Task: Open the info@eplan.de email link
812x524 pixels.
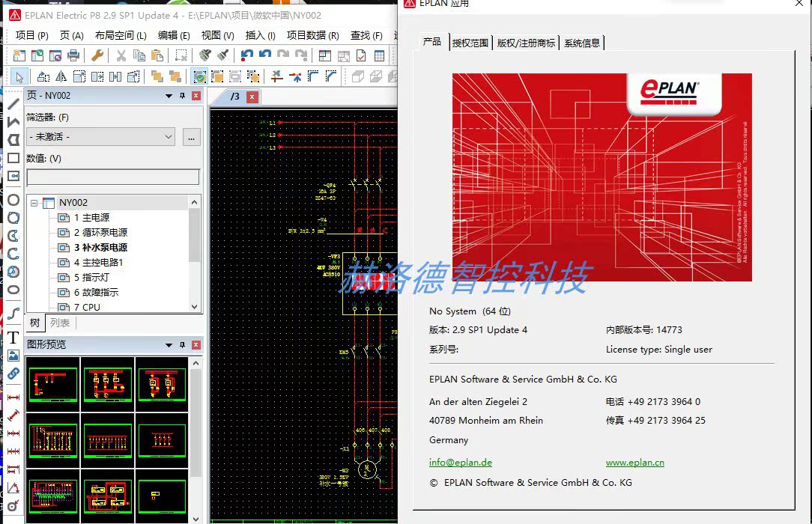Action: coord(461,463)
